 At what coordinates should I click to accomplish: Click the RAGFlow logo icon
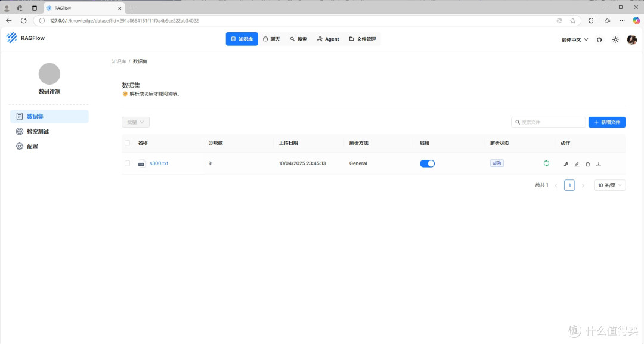coord(11,38)
